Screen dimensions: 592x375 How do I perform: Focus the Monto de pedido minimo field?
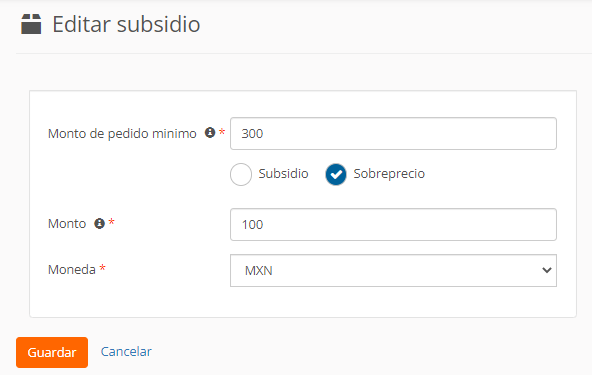(x=393, y=134)
